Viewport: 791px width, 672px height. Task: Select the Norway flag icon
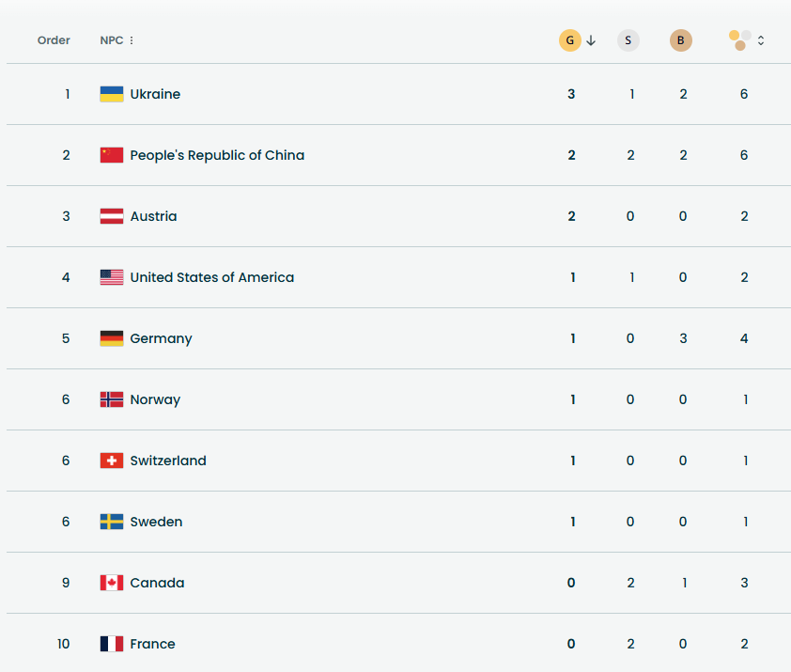pyautogui.click(x=110, y=399)
